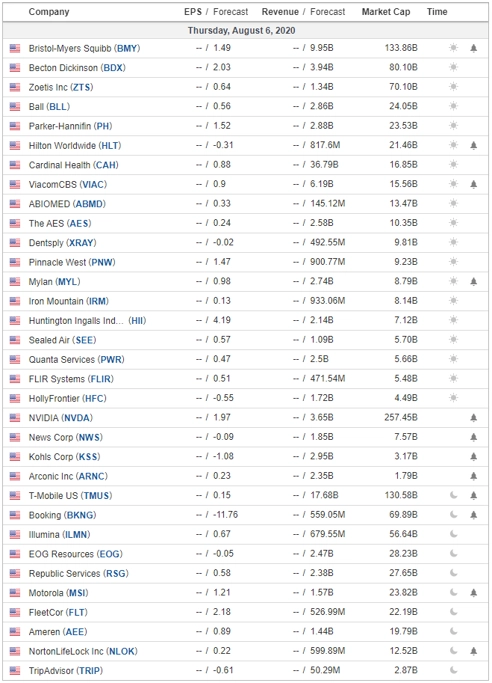Screen dimensions: 492x683
Task: Open the BMY ticker link
Action: coord(127,48)
